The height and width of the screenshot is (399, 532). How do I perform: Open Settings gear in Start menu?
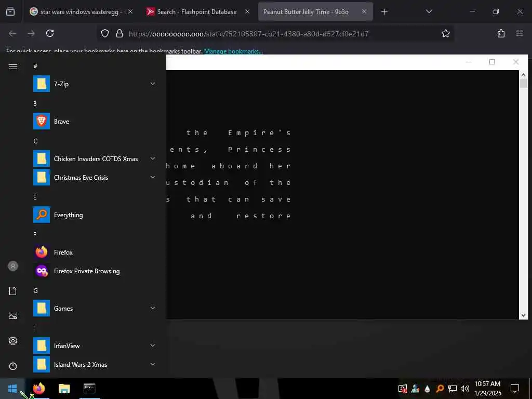[13, 341]
